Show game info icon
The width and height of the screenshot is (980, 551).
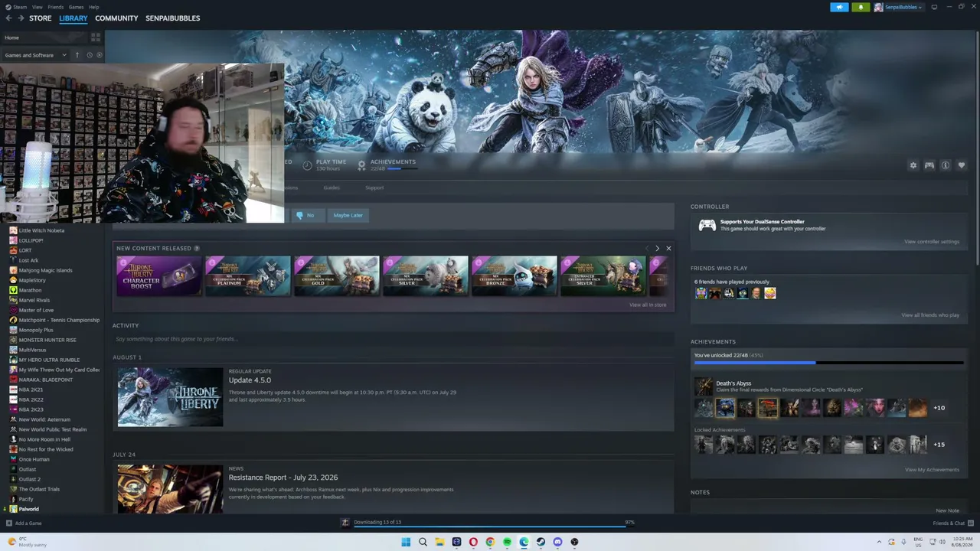pos(946,165)
